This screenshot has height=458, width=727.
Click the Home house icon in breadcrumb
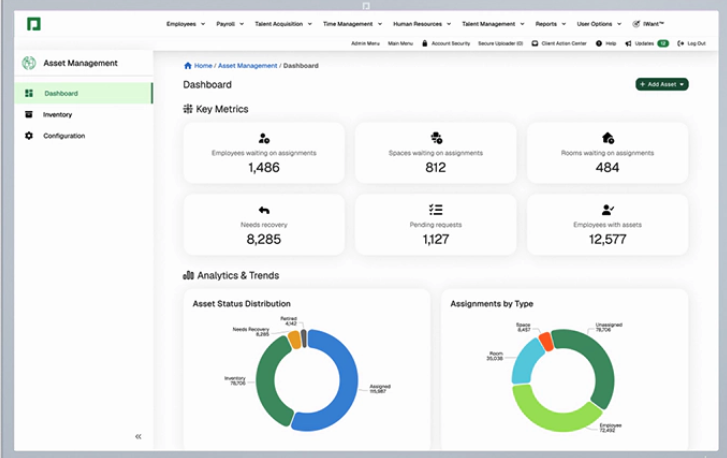pyautogui.click(x=188, y=65)
